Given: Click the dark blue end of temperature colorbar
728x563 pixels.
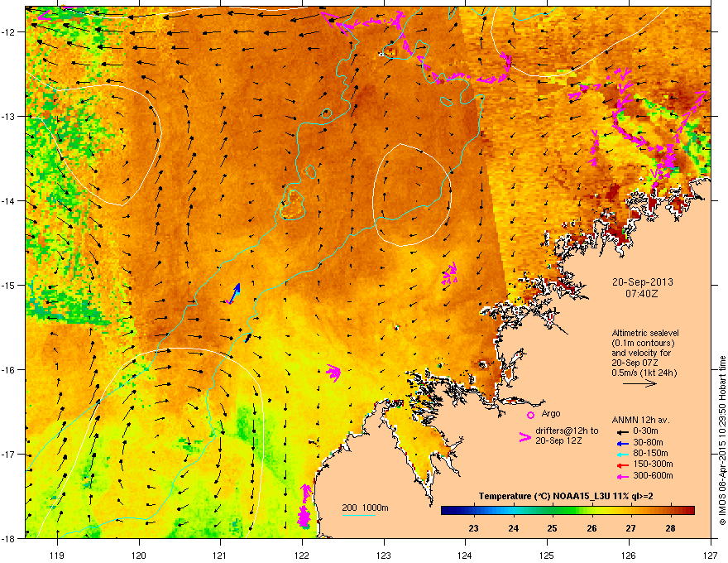Looking at the screenshot, I should point(447,511).
